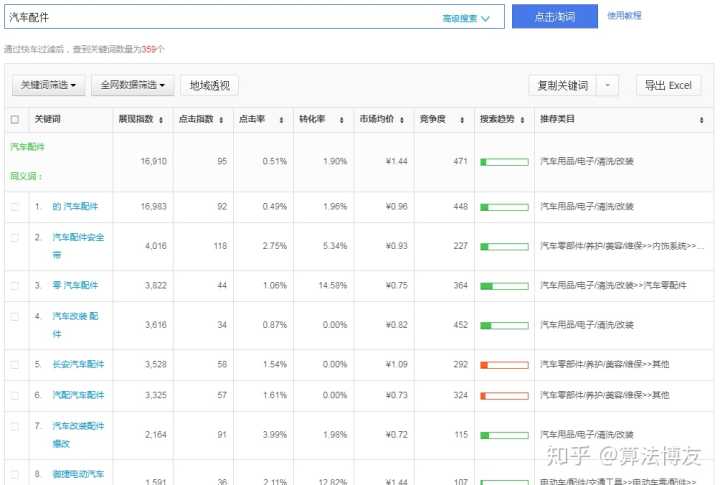Expand the 全网数据筛选 dropdown
The image size is (720, 485).
click(x=133, y=86)
